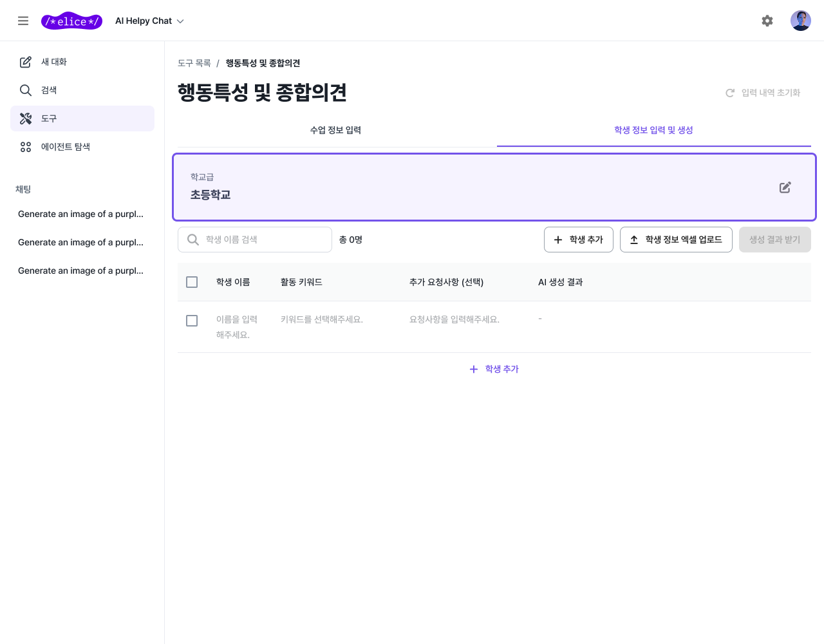The width and height of the screenshot is (824, 644).
Task: Select 도구 tools in sidebar
Action: point(49,118)
